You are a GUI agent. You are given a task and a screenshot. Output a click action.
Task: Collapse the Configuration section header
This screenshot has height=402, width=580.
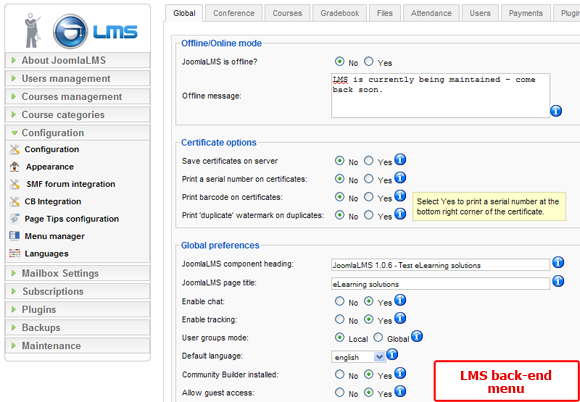click(77, 133)
